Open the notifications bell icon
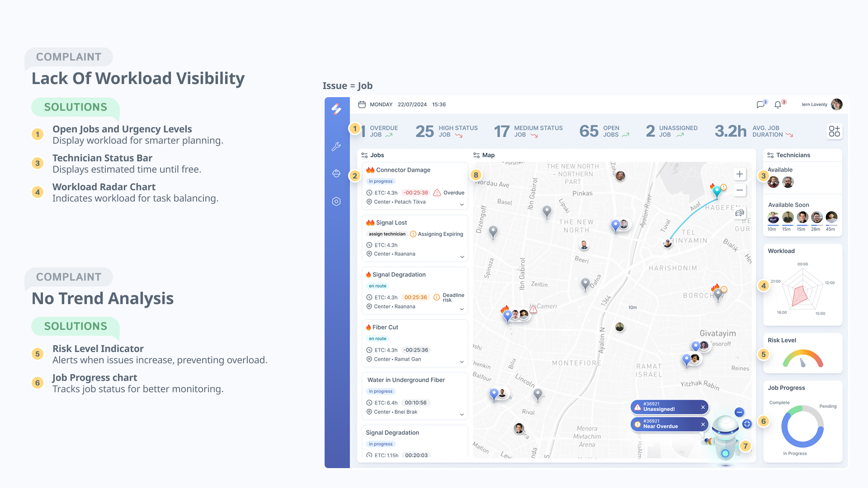The width and height of the screenshot is (868, 488). [778, 104]
